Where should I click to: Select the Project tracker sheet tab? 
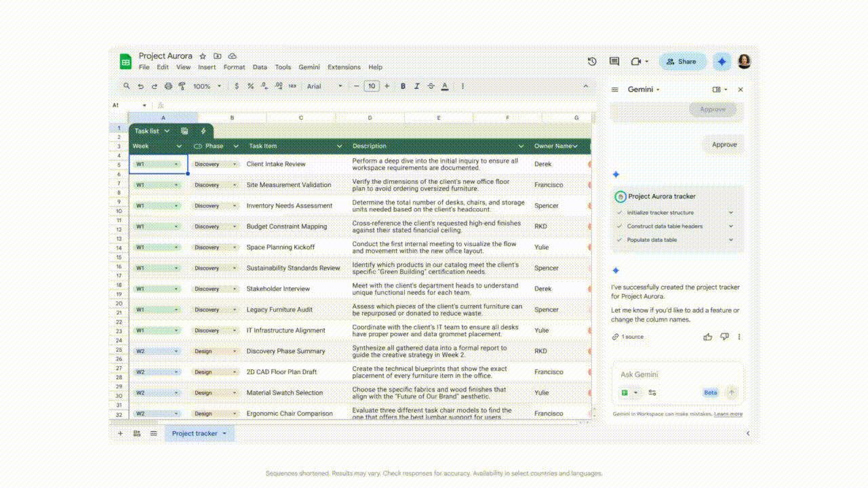[x=195, y=433]
